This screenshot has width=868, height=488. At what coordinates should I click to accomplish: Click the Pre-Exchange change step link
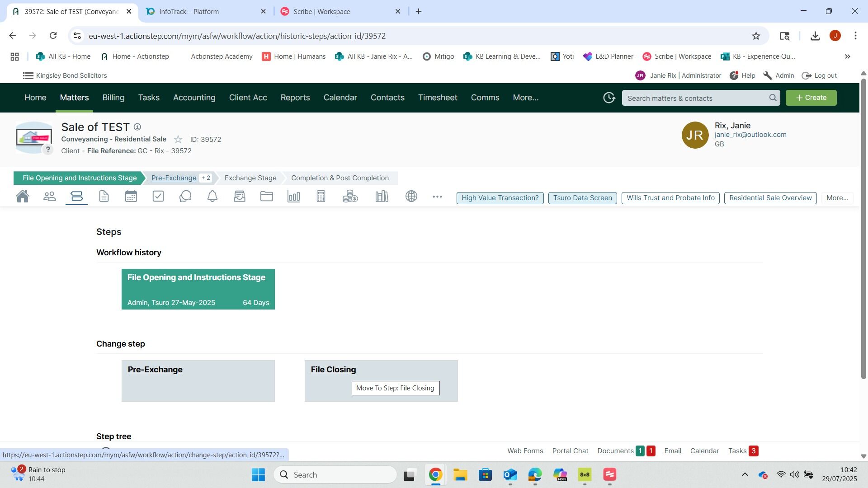(155, 370)
